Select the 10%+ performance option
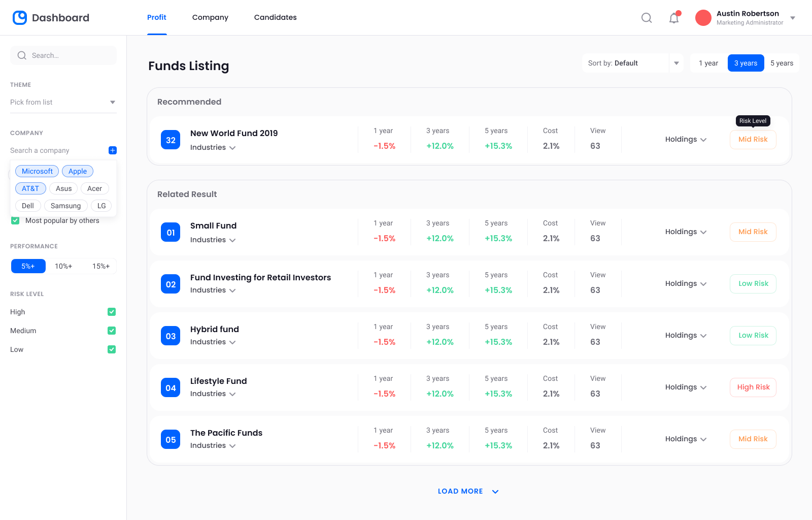The height and width of the screenshot is (520, 812). click(63, 266)
